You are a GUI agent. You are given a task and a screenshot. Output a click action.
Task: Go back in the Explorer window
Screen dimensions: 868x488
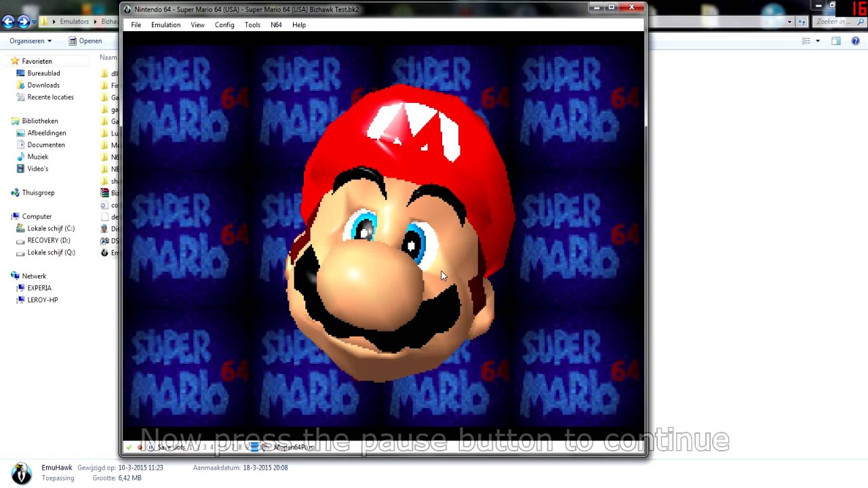pos(8,22)
